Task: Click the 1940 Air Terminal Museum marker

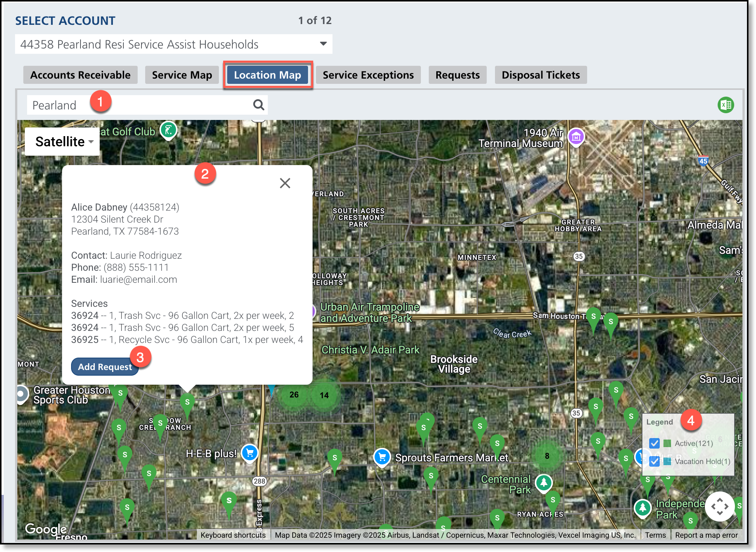Action: 576,137
